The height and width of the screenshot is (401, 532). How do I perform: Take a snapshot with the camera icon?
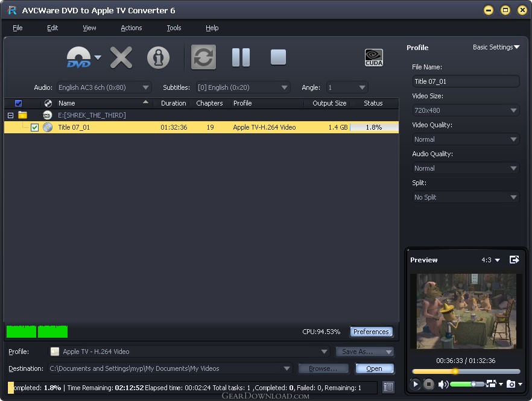511,384
